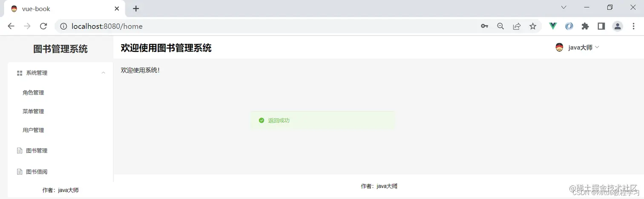The width and height of the screenshot is (644, 199).
Task: Open Chrome side panel icon
Action: (x=601, y=26)
